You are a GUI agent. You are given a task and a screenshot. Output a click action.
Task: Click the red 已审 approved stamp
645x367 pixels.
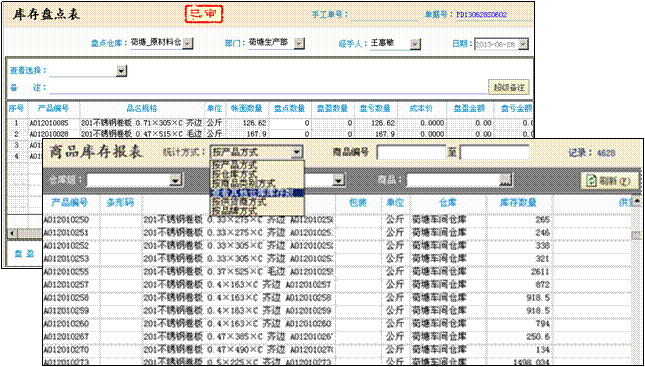pos(203,14)
